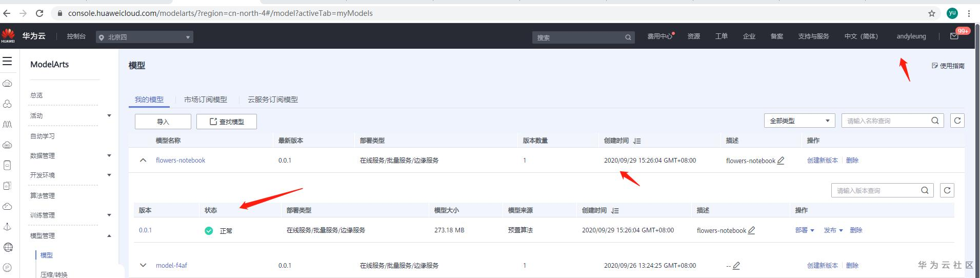This screenshot has width=980, height=278.
Task: Open 支持与服务 in the top bar
Action: tap(813, 36)
